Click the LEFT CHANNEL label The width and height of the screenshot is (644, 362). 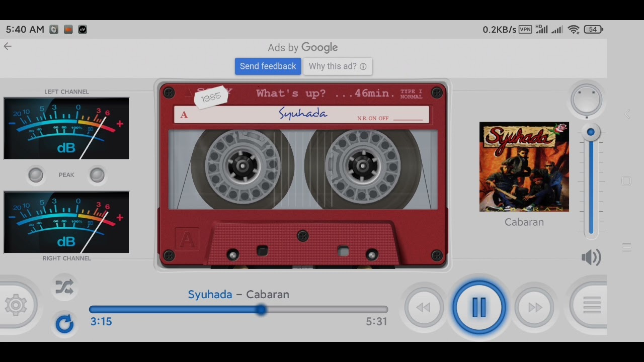point(66,92)
